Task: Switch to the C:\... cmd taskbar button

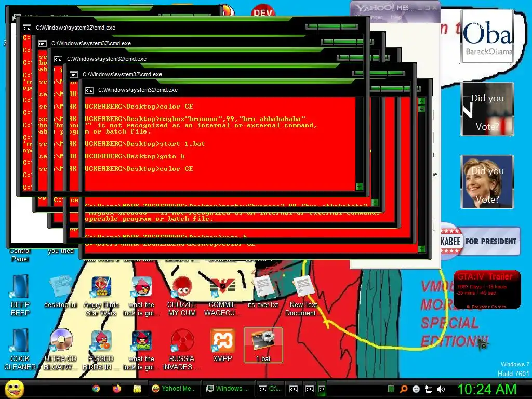Action: (270, 389)
